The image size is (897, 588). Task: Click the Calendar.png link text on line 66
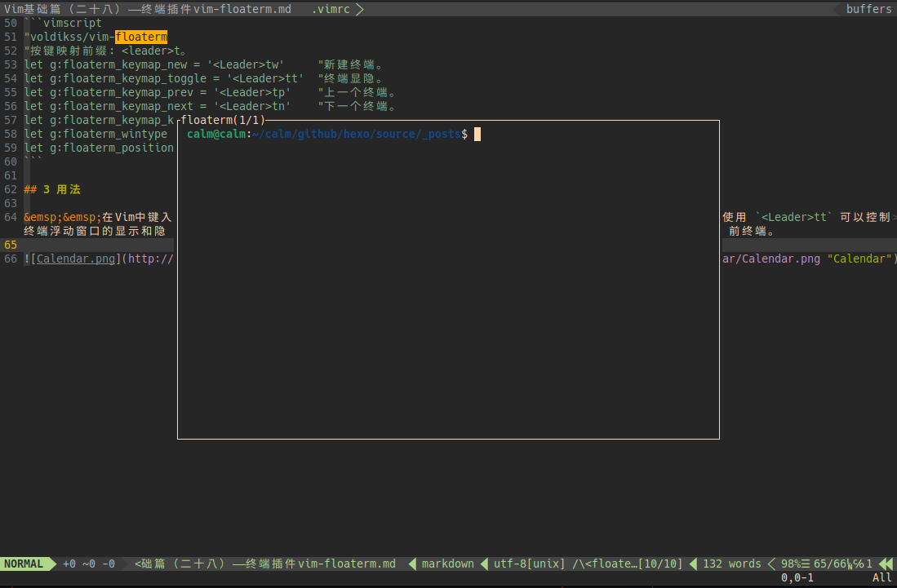coord(76,259)
